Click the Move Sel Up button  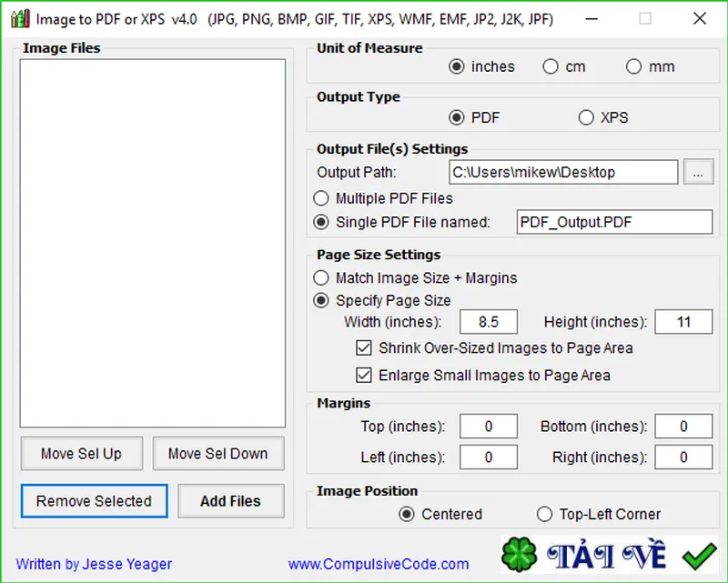pos(82,453)
